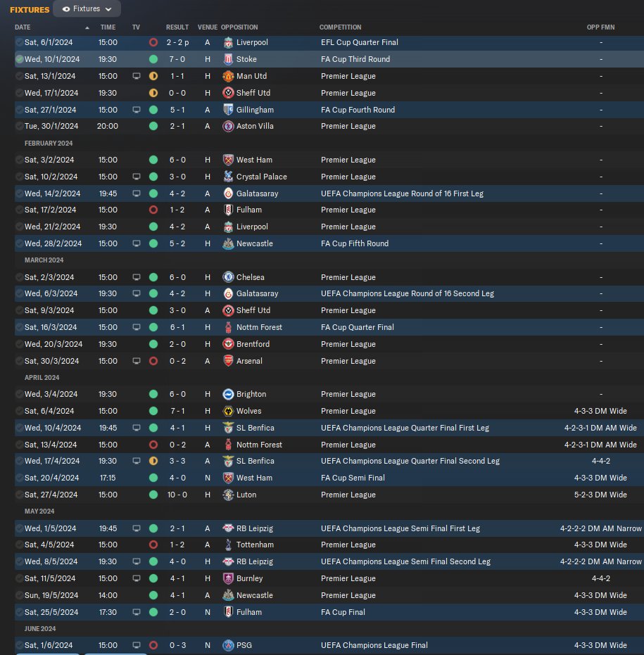644x655 pixels.
Task: Sort fixtures by the DATE column header
Action: [23, 27]
